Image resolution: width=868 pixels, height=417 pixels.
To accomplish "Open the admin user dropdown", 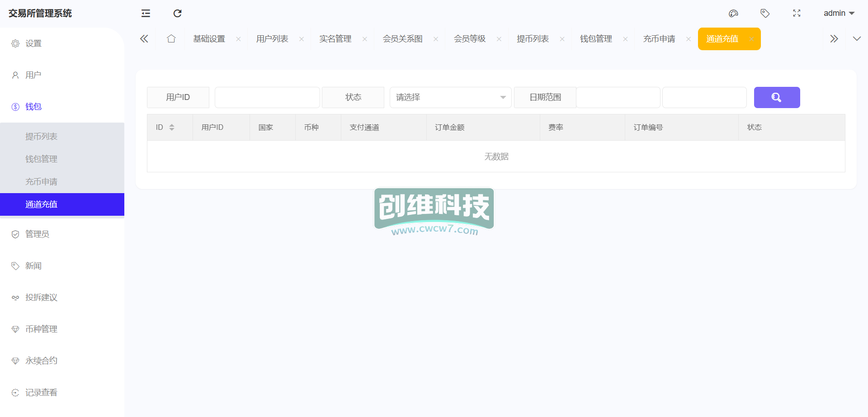I will 839,14.
